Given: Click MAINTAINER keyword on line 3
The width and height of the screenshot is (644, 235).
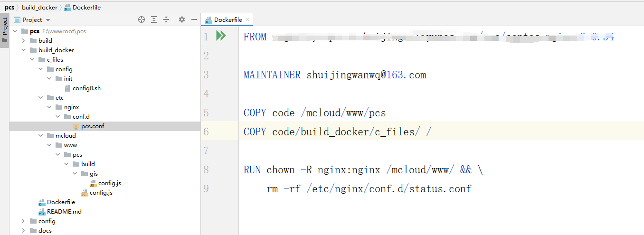Looking at the screenshot, I should click(272, 75).
